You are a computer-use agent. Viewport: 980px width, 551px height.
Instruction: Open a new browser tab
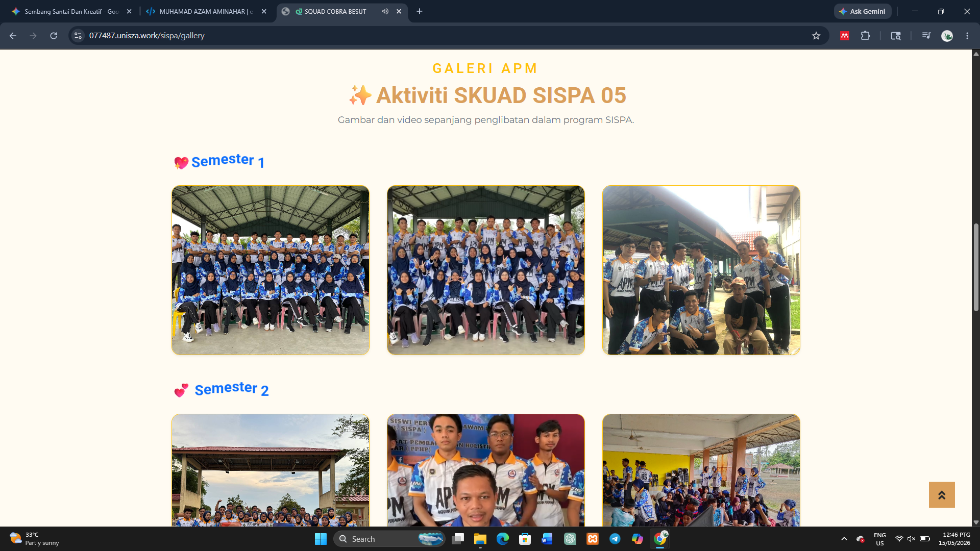tap(420, 11)
